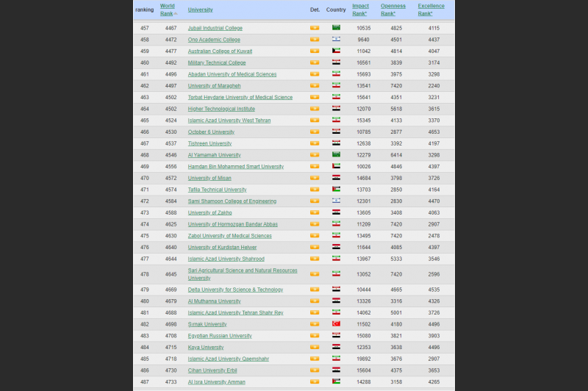Open the details icon for Koya University
Image resolution: width=588 pixels, height=391 pixels.
pos(315,348)
